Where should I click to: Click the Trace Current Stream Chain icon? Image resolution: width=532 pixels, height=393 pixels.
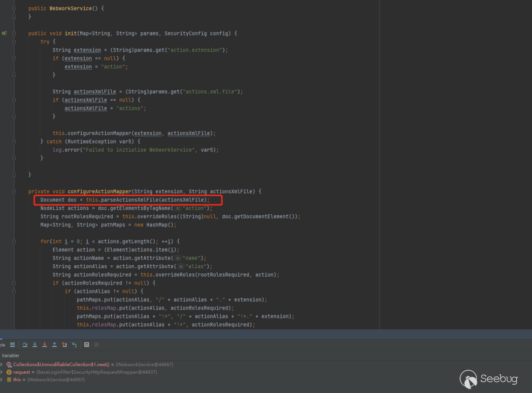[97, 345]
